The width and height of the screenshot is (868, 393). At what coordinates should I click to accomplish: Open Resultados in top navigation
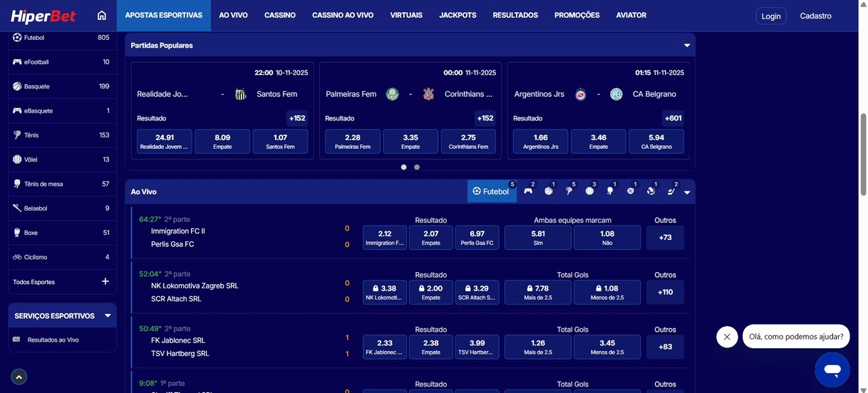click(515, 15)
